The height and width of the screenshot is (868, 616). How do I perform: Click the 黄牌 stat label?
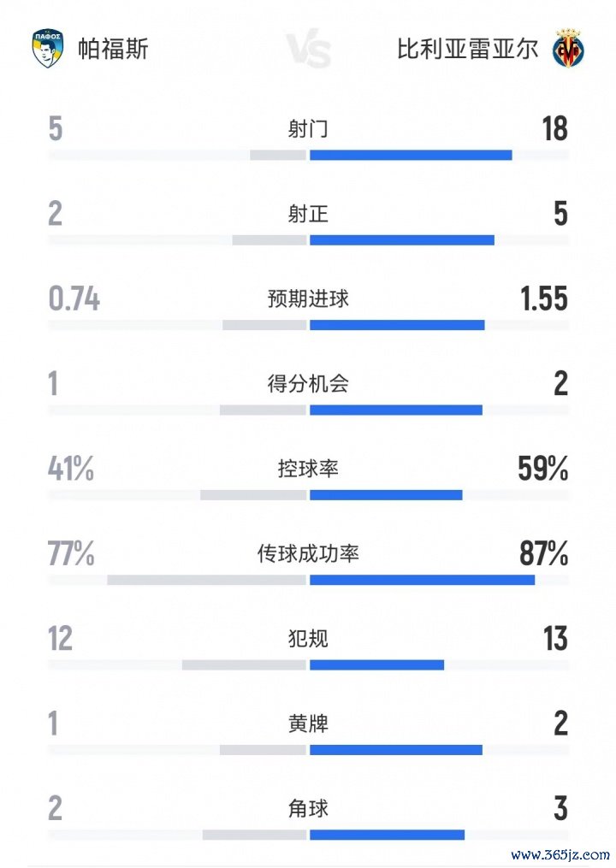[308, 723]
